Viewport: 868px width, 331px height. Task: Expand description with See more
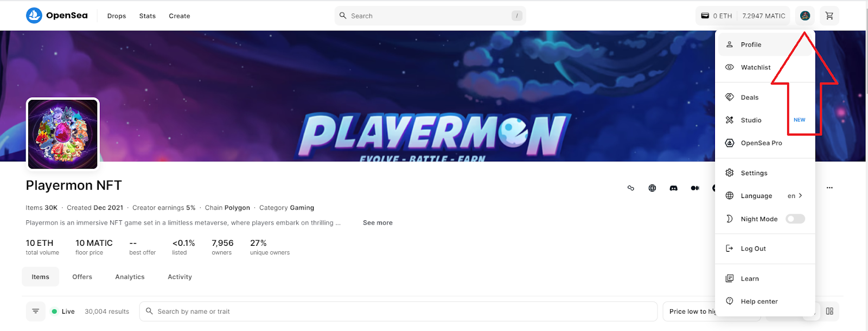(x=378, y=223)
